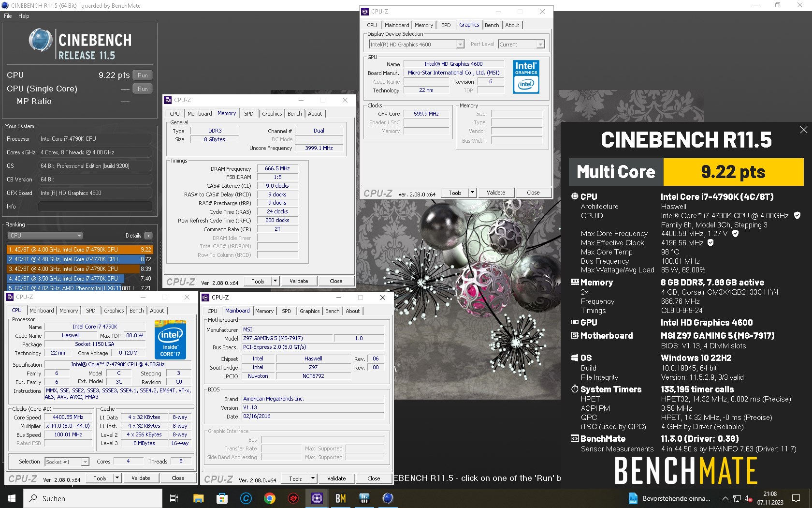Click the CPU chip icon in BenchMate panel
Screen dimensions: 812x508
[575, 196]
